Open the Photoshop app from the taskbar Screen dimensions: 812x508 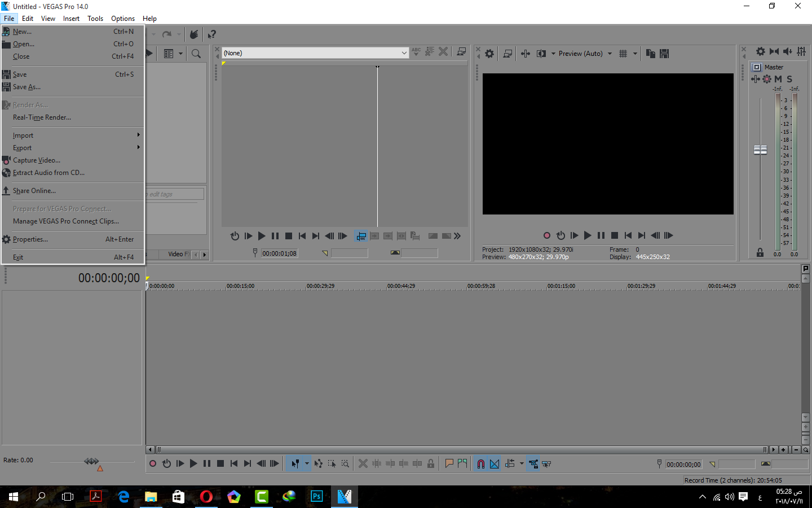(x=316, y=497)
